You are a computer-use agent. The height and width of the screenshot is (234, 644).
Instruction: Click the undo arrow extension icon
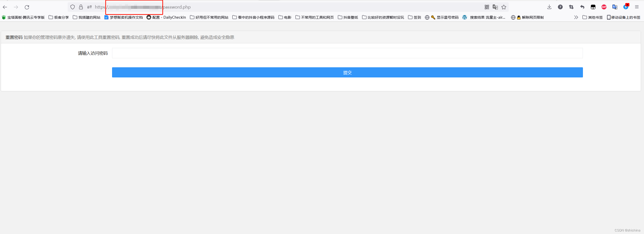pos(582,7)
